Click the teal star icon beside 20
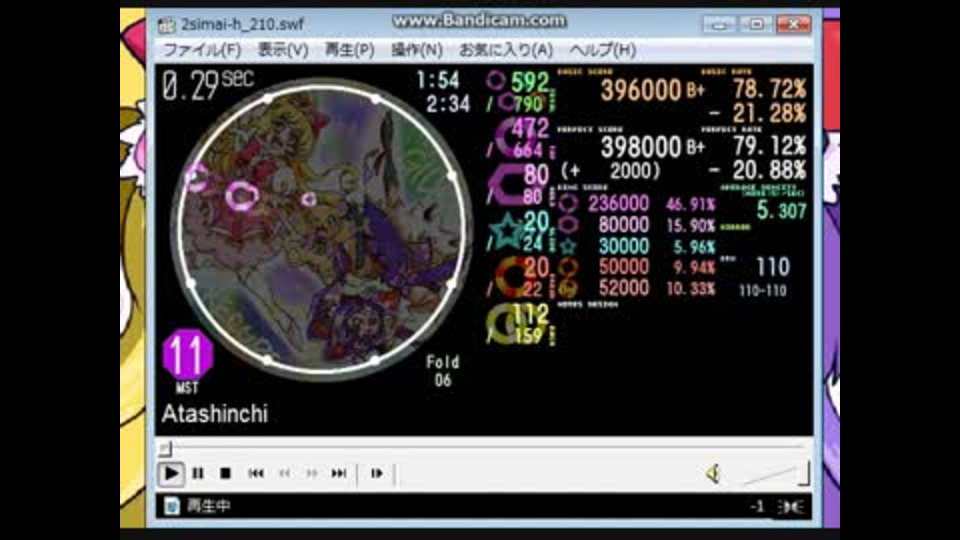The image size is (960, 540). coord(506,233)
